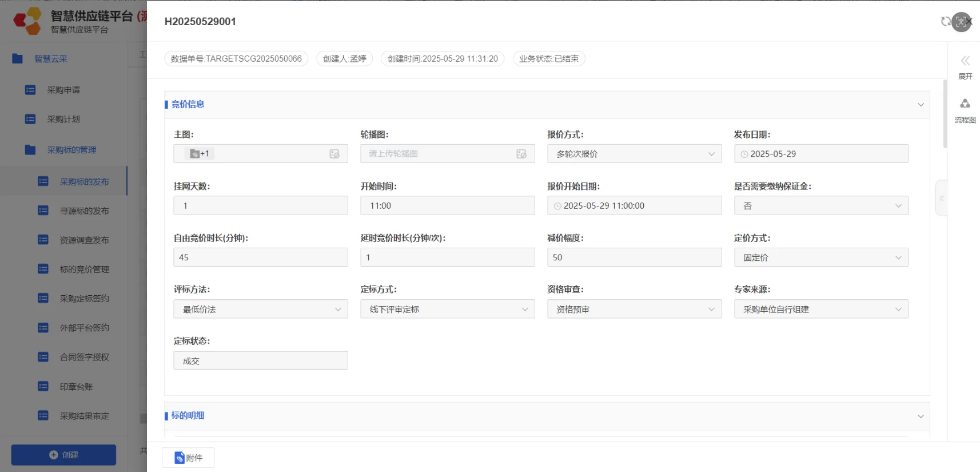Click the 创建 button

coord(63,455)
